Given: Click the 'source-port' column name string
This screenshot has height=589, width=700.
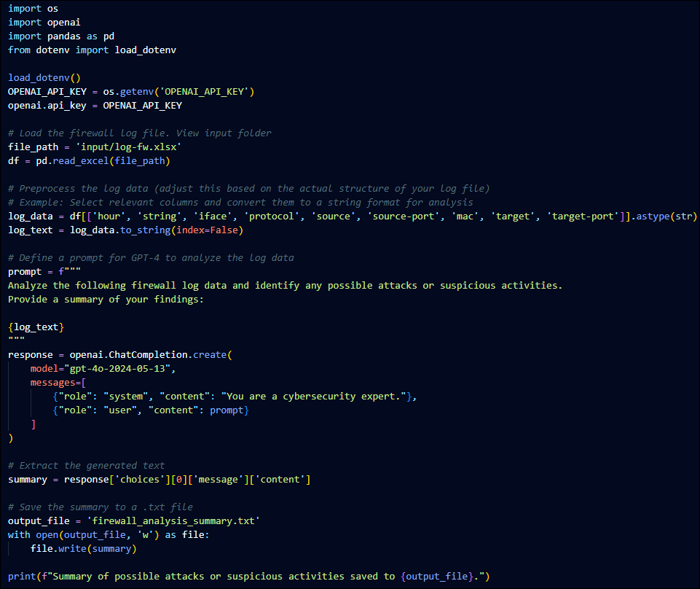Looking at the screenshot, I should tap(403, 217).
